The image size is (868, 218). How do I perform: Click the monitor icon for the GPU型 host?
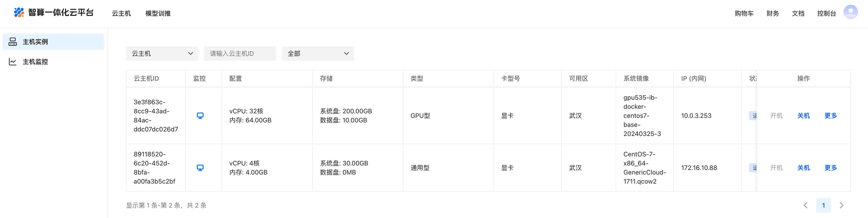(200, 116)
